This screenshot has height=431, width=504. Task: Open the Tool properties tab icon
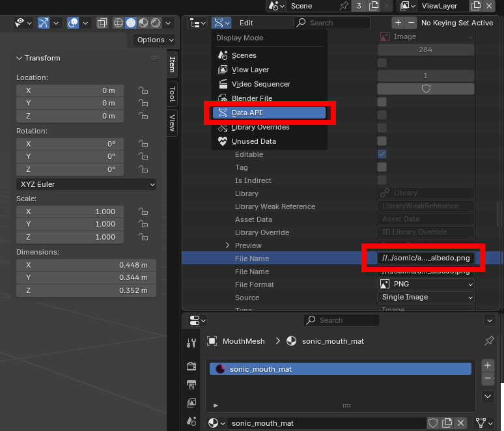pyautogui.click(x=191, y=343)
